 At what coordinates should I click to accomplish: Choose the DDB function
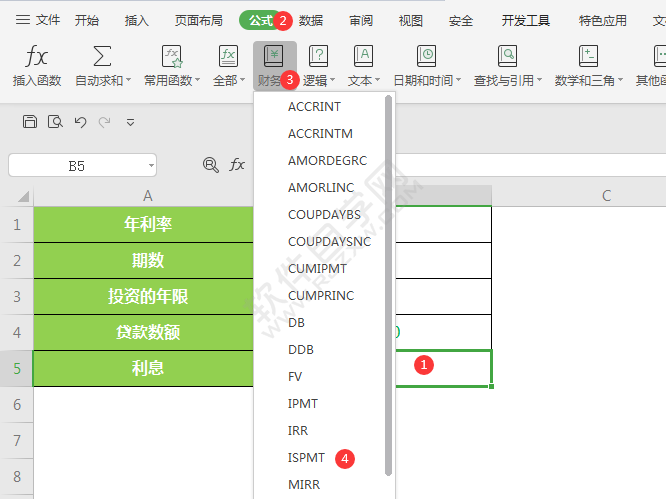[301, 350]
